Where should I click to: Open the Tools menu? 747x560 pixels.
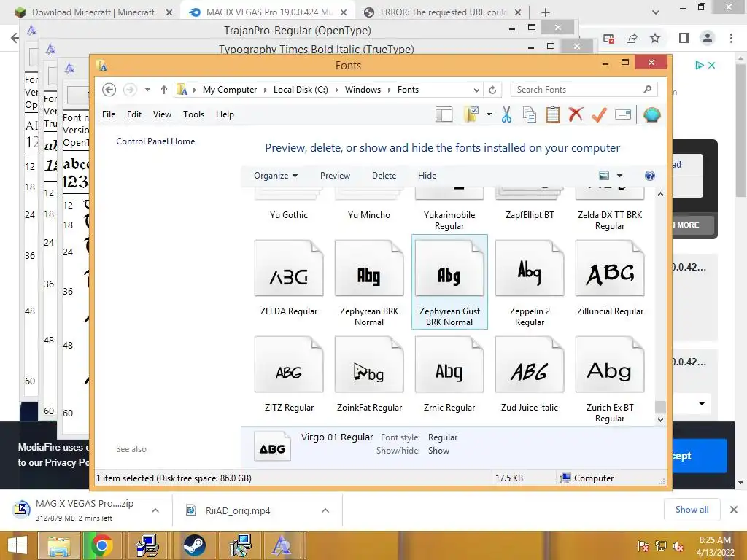pyautogui.click(x=193, y=114)
